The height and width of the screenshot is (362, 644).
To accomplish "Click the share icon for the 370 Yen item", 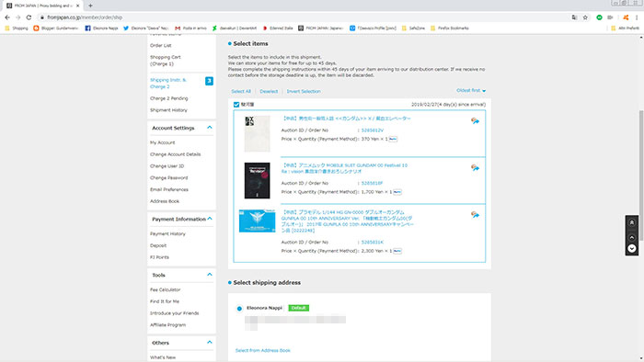I will click(475, 121).
